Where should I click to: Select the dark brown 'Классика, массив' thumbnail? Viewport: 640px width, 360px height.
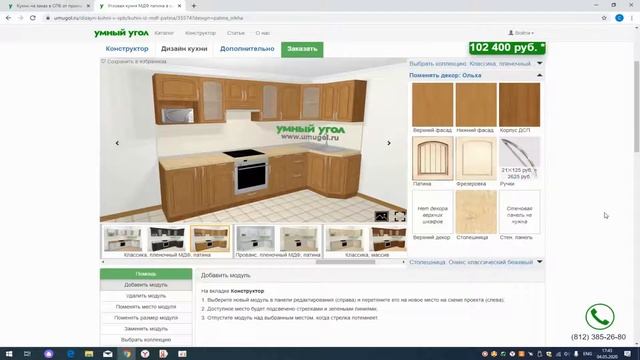388,239
